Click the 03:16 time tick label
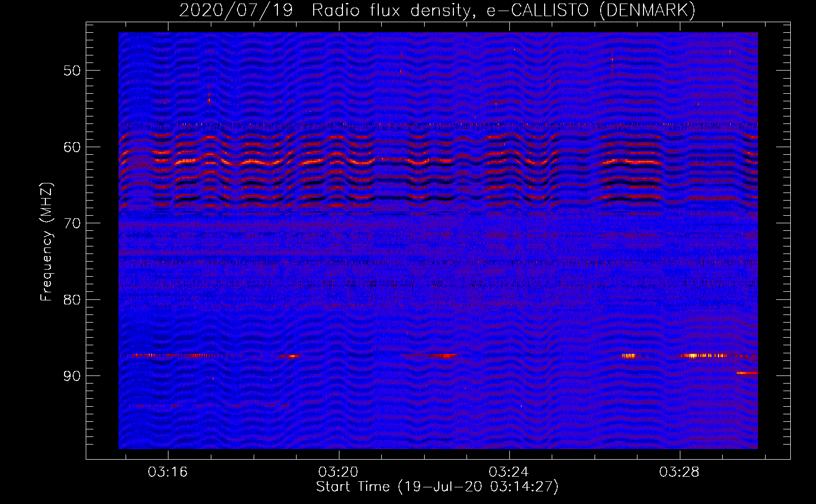 (x=167, y=472)
